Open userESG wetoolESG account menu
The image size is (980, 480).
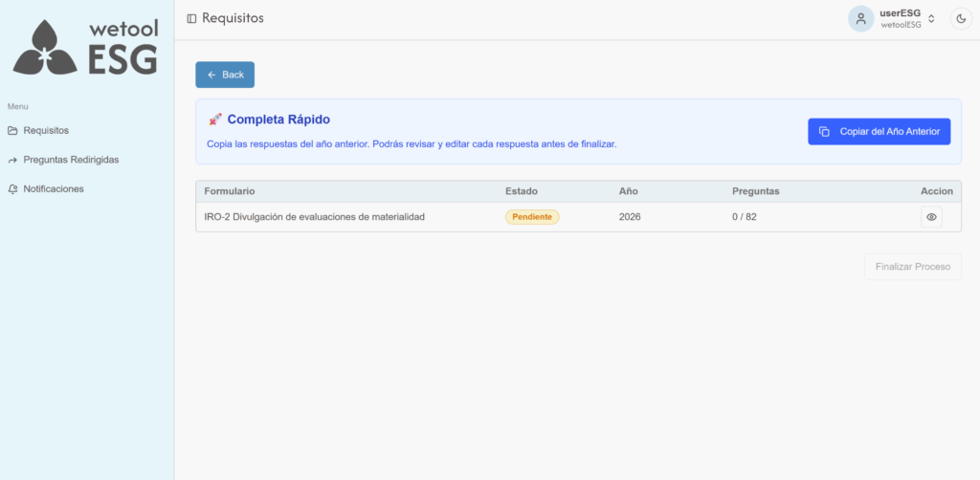click(x=900, y=19)
